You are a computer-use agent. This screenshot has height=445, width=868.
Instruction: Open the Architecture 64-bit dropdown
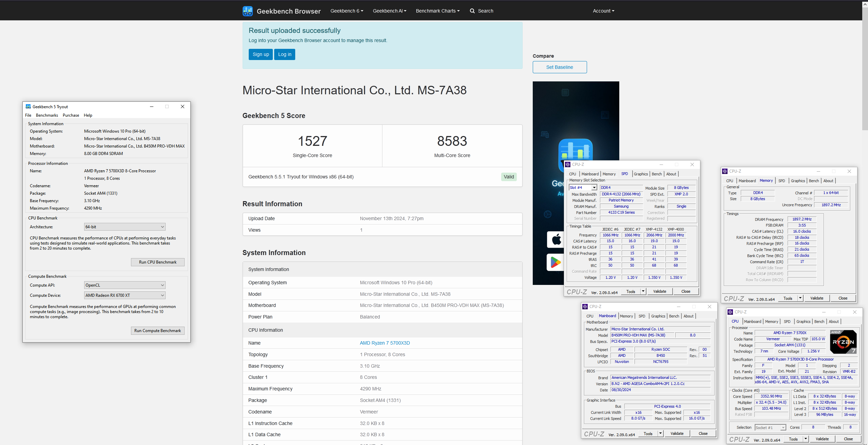[125, 227]
